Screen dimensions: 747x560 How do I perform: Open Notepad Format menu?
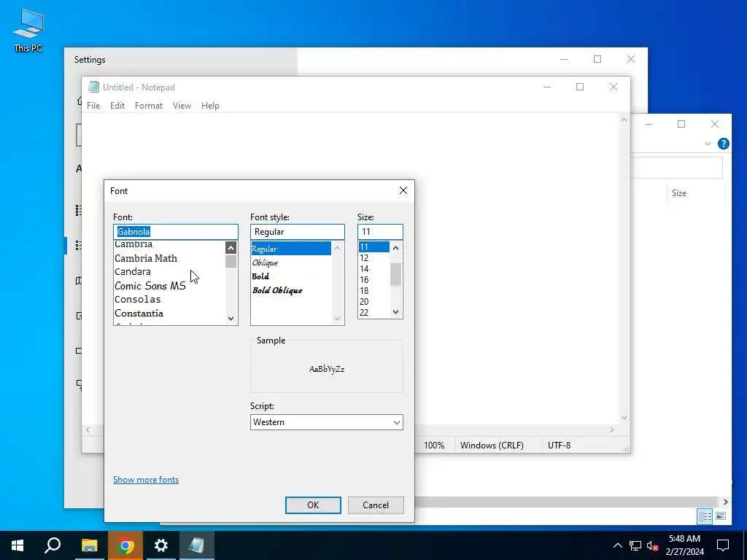(149, 106)
